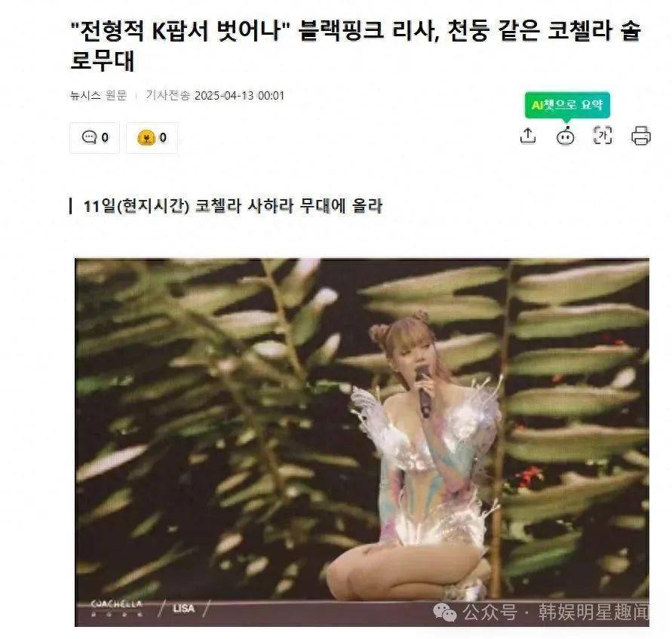The width and height of the screenshot is (672, 639).
Task: Click the microphone held by the performer
Action: pos(423,391)
